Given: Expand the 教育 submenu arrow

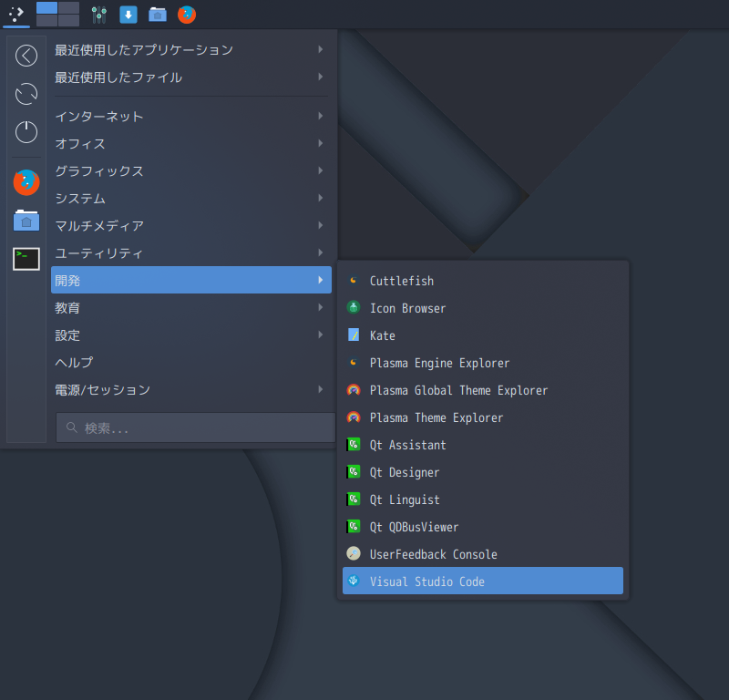Looking at the screenshot, I should tap(321, 307).
